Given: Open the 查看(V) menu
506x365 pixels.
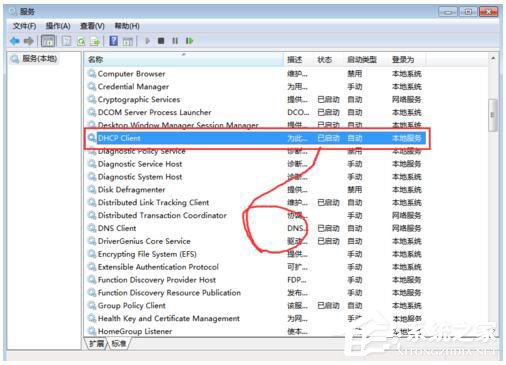Looking at the screenshot, I should 92,26.
